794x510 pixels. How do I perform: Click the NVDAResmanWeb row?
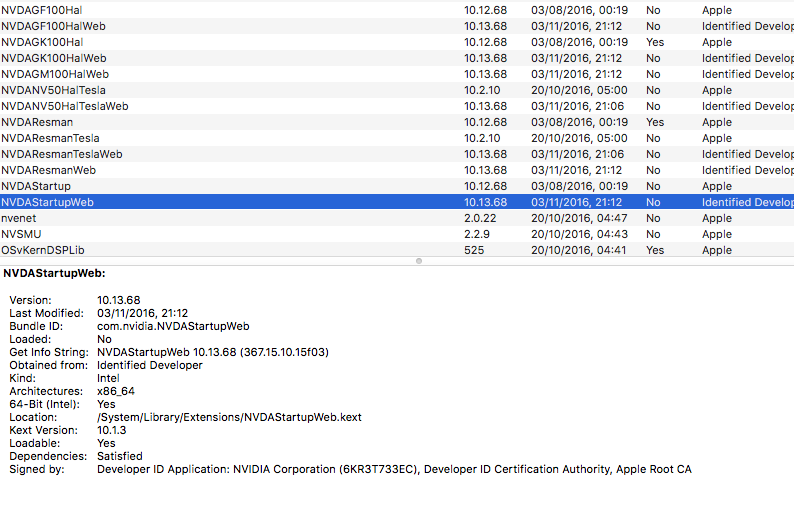click(397, 170)
